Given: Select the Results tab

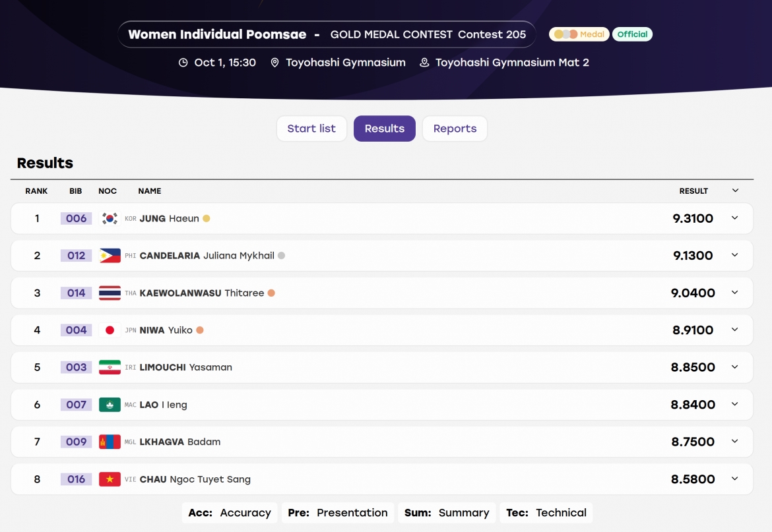Looking at the screenshot, I should click(x=385, y=129).
